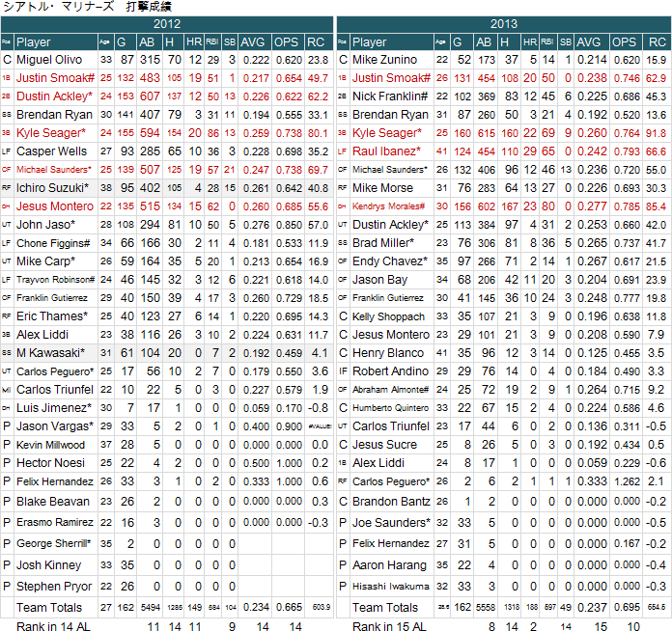Screen dimensions: 672x631
Task: Select Jason Bay player name
Action: tap(379, 280)
